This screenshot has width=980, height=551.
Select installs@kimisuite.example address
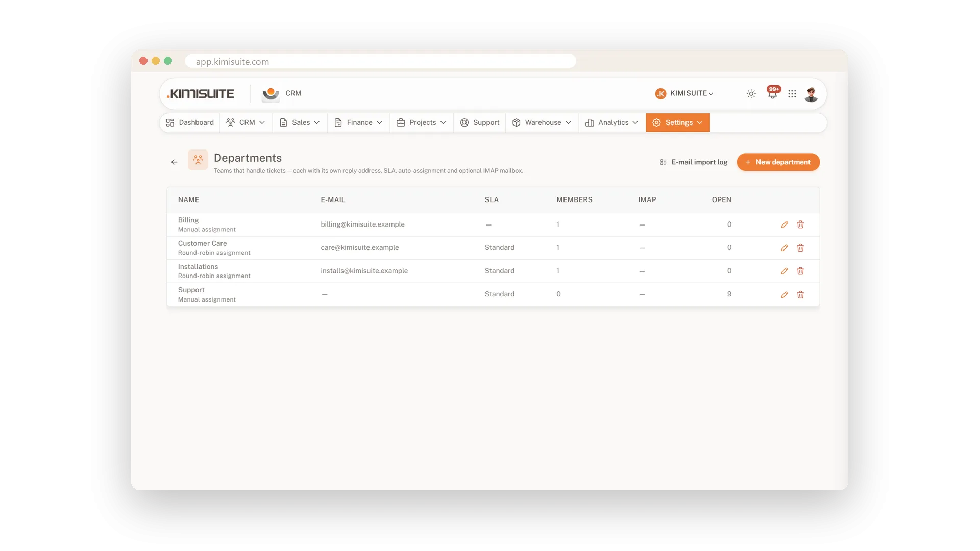tap(364, 271)
